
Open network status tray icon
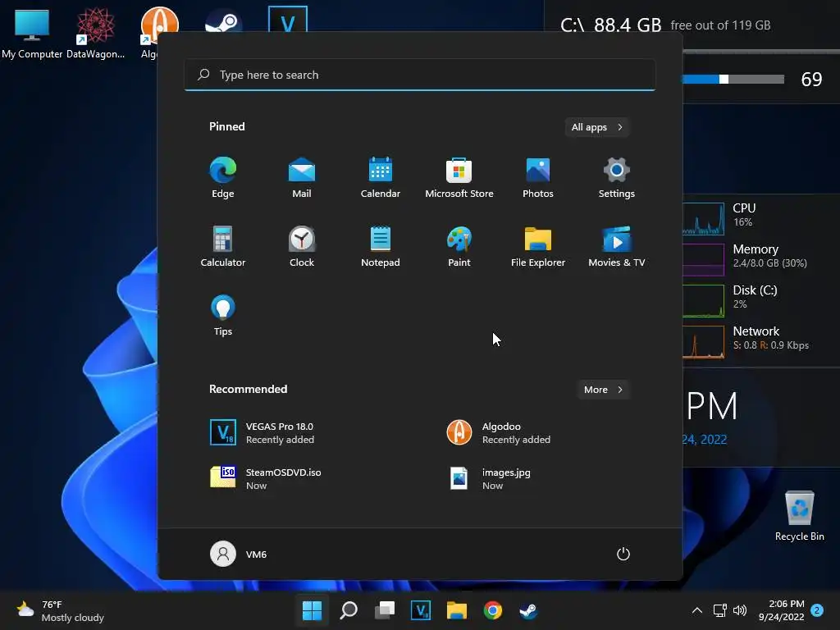[x=719, y=610]
